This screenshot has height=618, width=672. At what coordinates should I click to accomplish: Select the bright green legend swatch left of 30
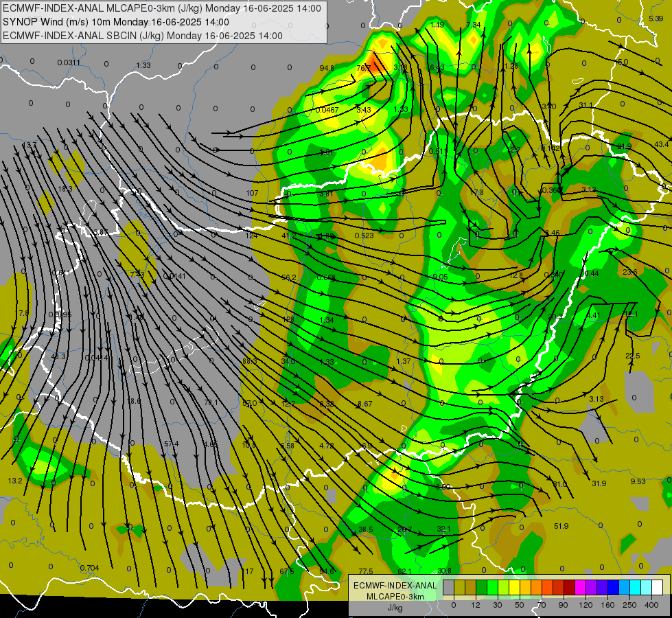click(x=492, y=588)
